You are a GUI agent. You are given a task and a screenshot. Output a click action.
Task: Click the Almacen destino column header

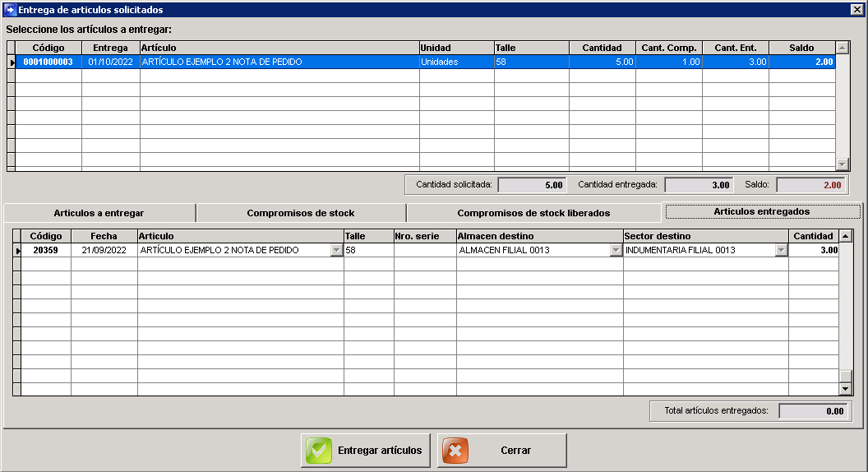pyautogui.click(x=540, y=236)
